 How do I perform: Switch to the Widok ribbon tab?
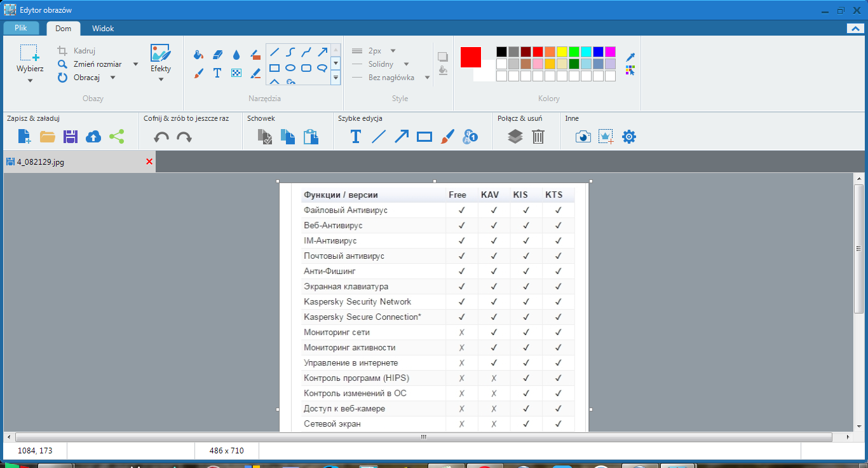click(103, 29)
